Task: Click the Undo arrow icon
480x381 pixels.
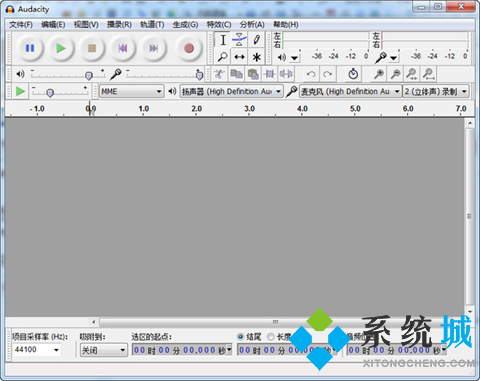Action: [x=311, y=74]
